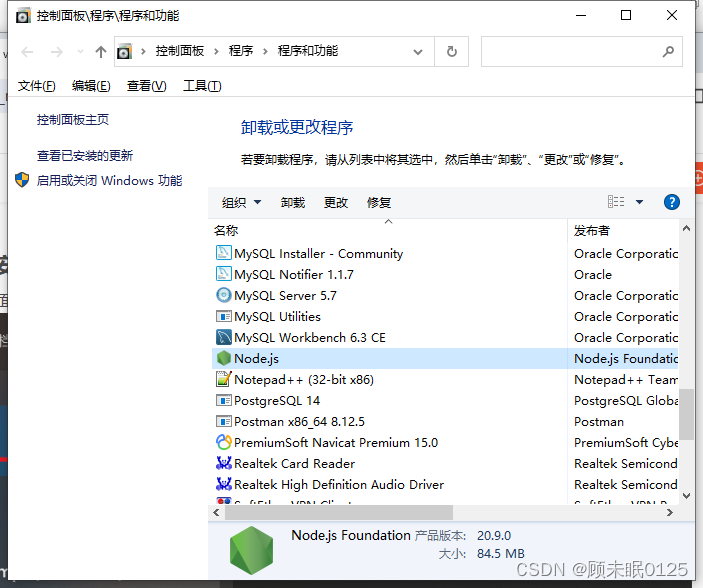
Task: Click the horizontal scrollbar right arrow
Action: point(670,512)
